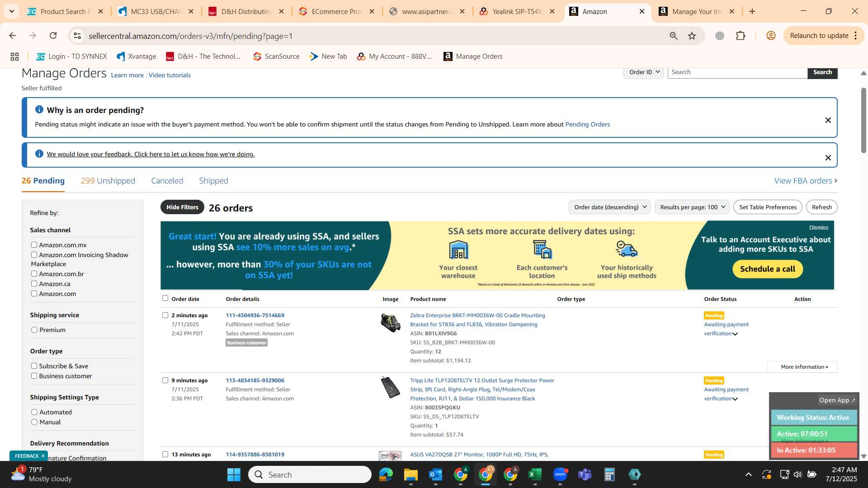
Task: Select Automated shipping settings type
Action: coord(34,412)
